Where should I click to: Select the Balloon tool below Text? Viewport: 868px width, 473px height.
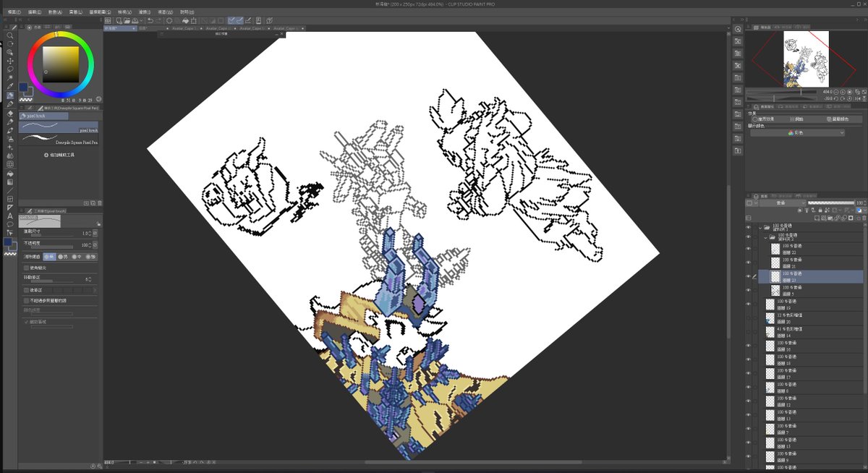tap(10, 223)
